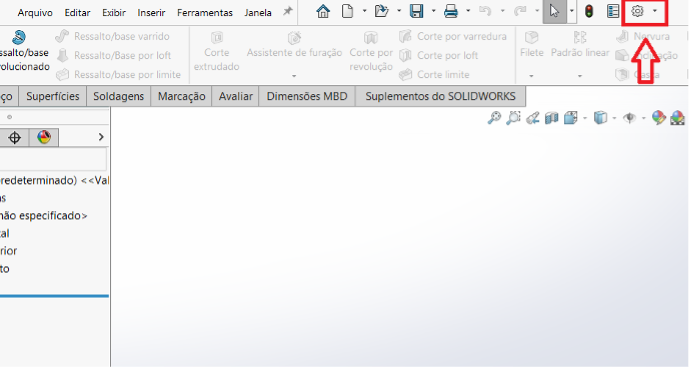
Task: Open the Janela menu
Action: 258,13
